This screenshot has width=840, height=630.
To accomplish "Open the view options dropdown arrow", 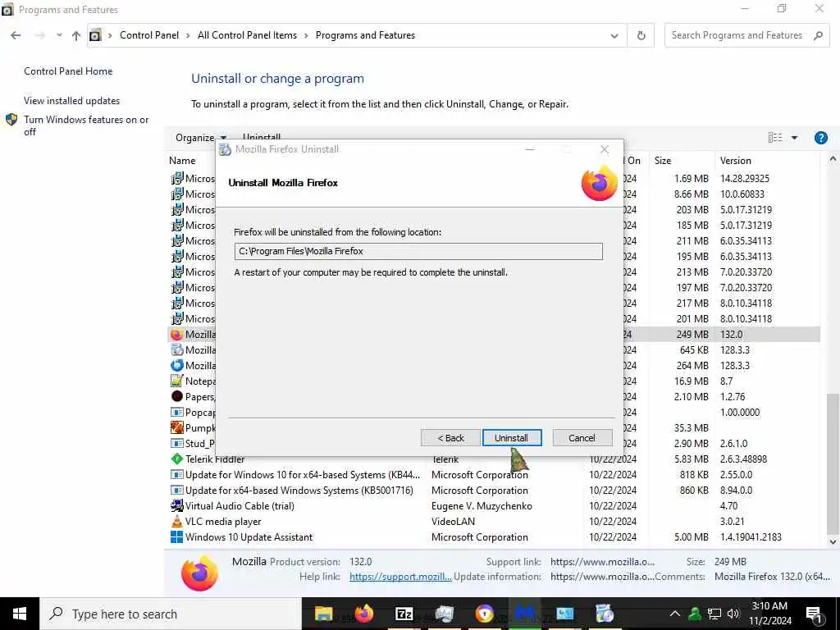I will tap(794, 138).
